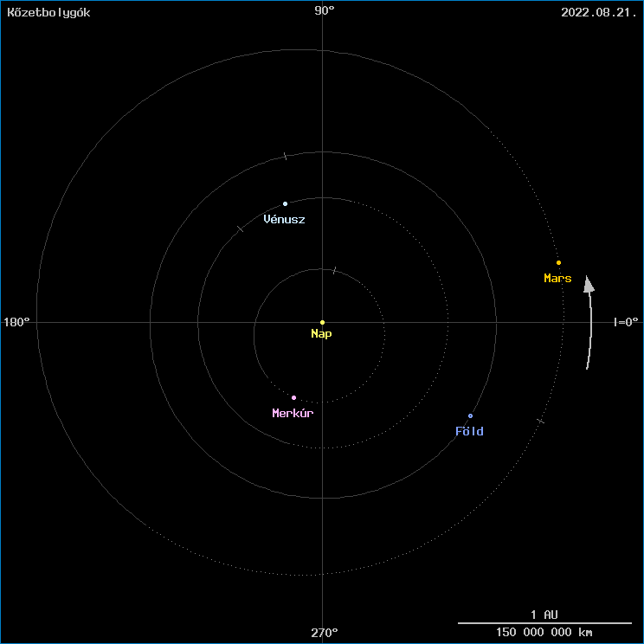Click the blue Earth planet marker
Image resolution: width=644 pixels, height=644 pixels.
pos(470,416)
